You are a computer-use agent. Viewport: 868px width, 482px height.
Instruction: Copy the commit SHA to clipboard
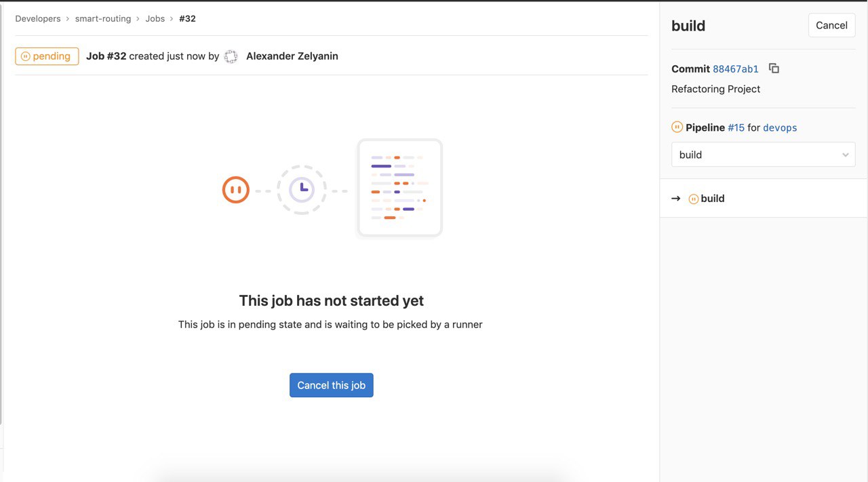tap(774, 68)
